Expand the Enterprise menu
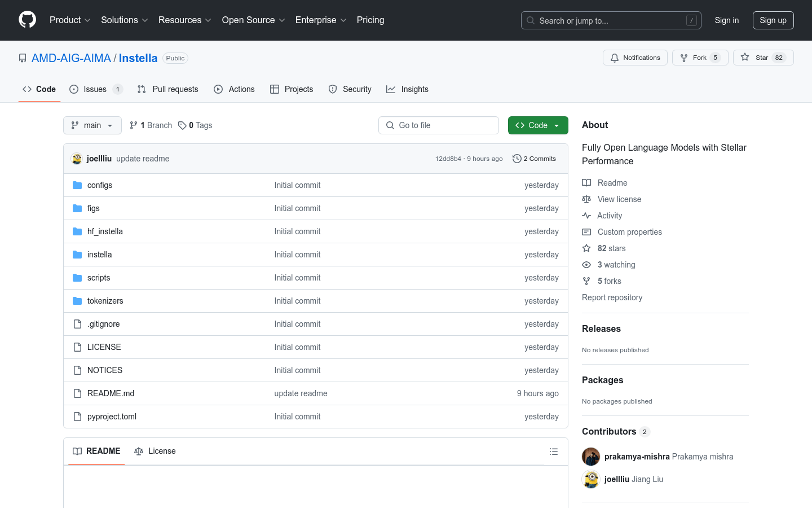The image size is (812, 508). (x=321, y=20)
